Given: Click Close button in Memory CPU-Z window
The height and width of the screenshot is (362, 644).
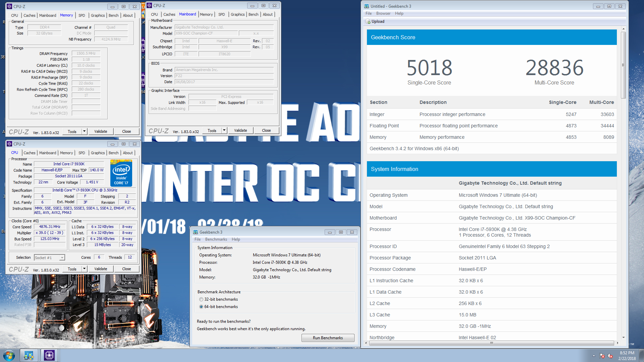Looking at the screenshot, I should click(126, 131).
